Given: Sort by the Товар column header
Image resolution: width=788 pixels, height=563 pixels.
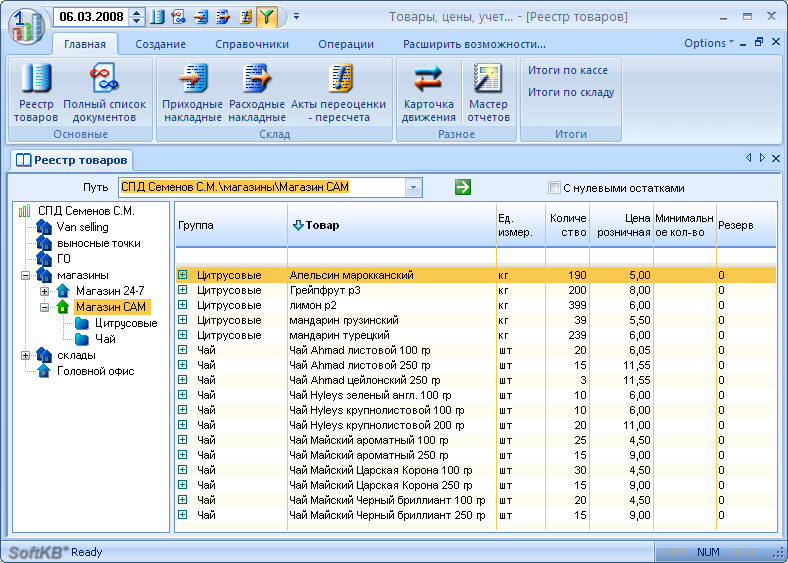Looking at the screenshot, I should [x=391, y=225].
